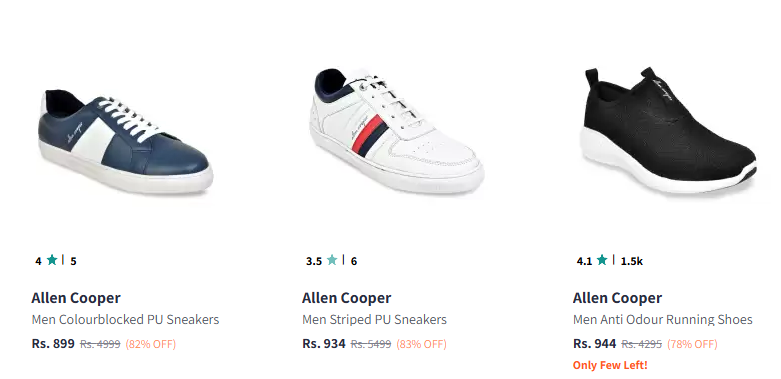Click the star icon next to rating 4
This screenshot has height=379, width=781.
(52, 260)
